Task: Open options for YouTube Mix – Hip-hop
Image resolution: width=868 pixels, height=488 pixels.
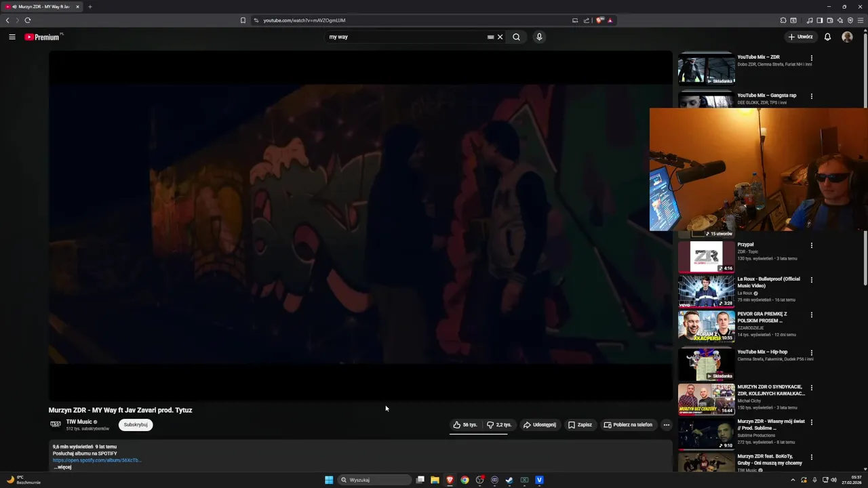Action: pos(812,353)
